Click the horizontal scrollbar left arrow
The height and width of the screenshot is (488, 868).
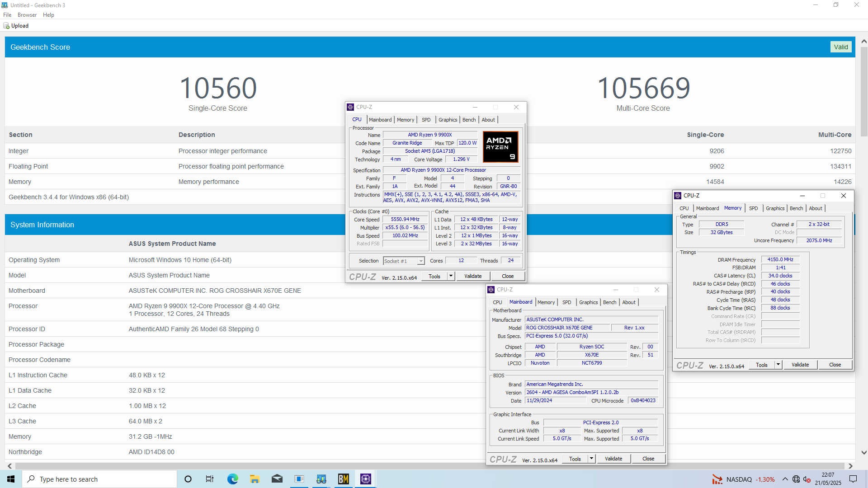coord(9,466)
